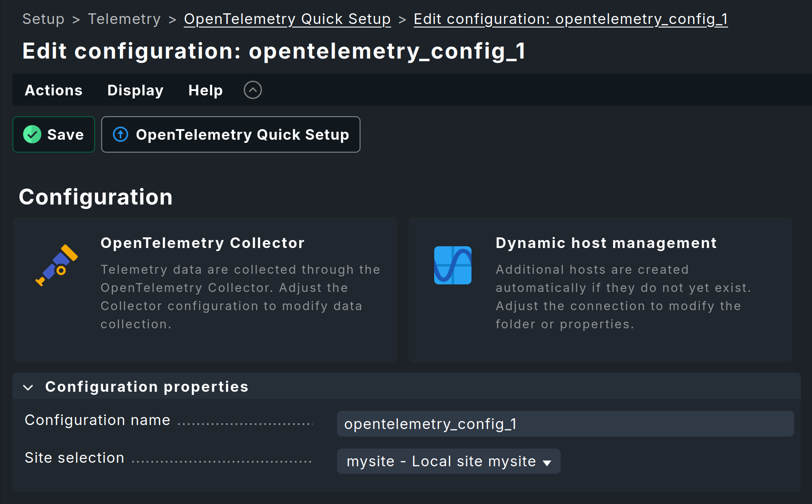Screen dimensions: 812x504
Task: Click the Dynamic host management wave icon
Action: (x=452, y=265)
